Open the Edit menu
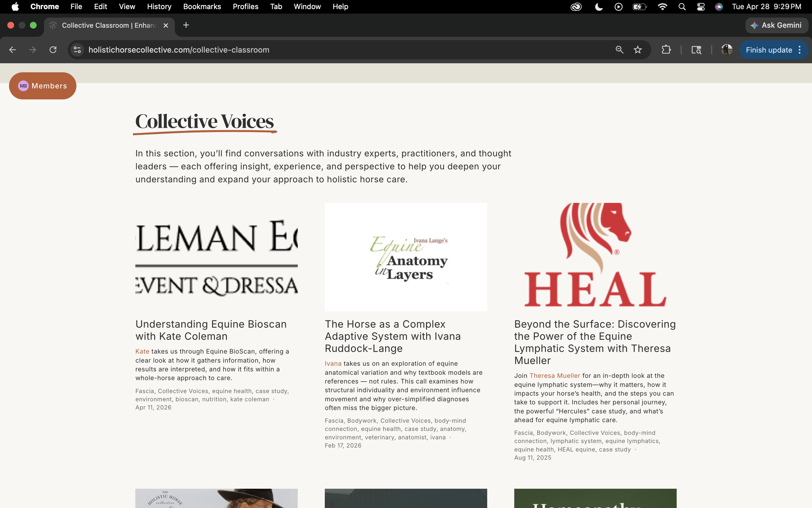 tap(100, 7)
